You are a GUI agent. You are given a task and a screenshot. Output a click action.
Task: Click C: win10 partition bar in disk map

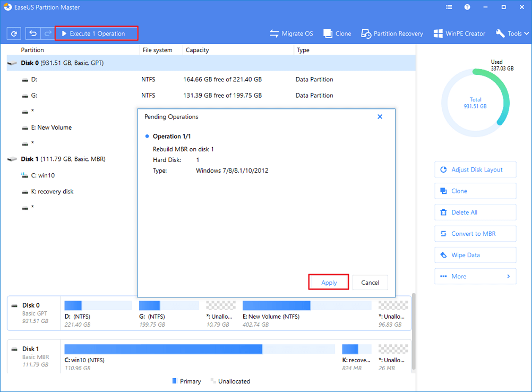point(163,349)
